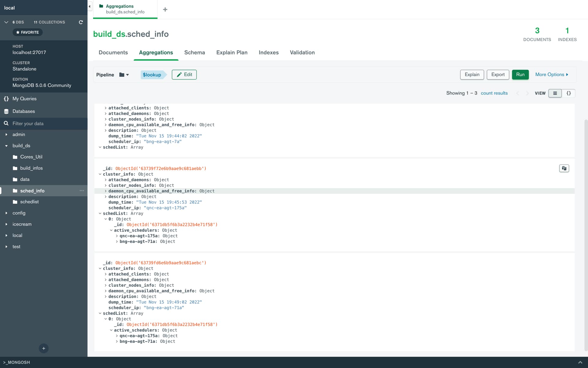
Task: Collapse the build_ds database tree
Action: [x=6, y=146]
